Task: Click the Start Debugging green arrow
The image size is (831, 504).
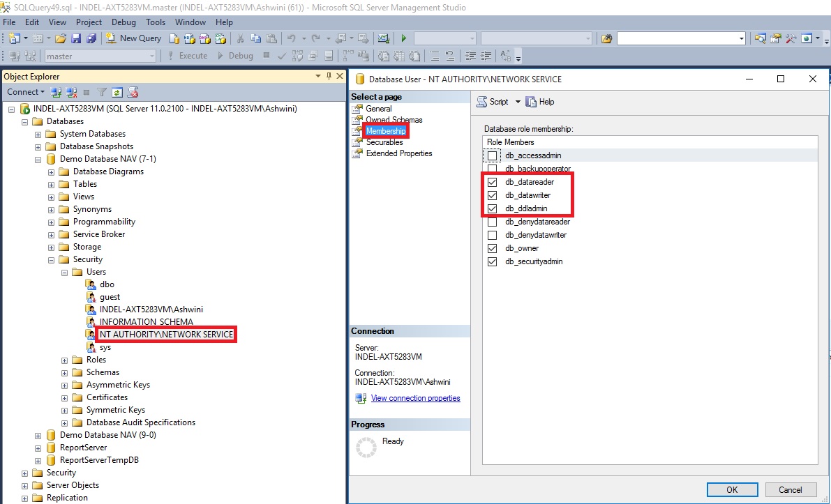Action: pyautogui.click(x=403, y=38)
